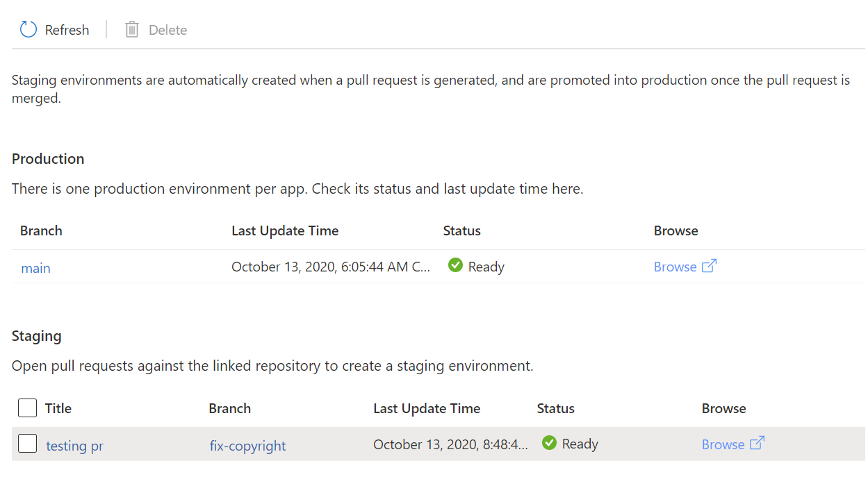The image size is (868, 486).
Task: Click Browse for the Production environment
Action: [x=675, y=266]
